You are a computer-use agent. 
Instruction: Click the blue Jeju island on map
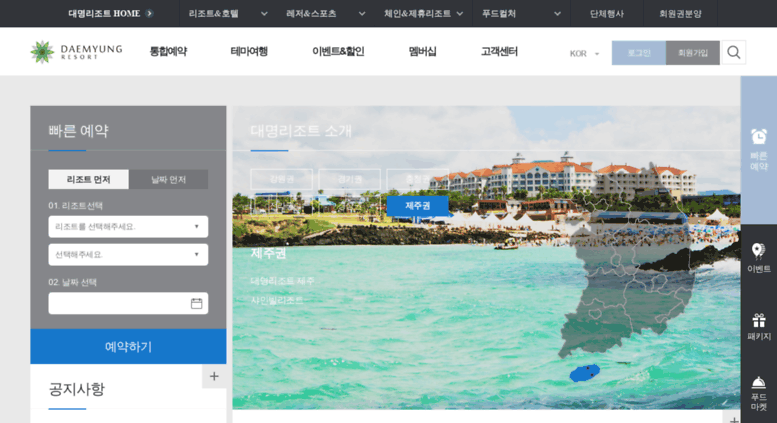pos(585,373)
